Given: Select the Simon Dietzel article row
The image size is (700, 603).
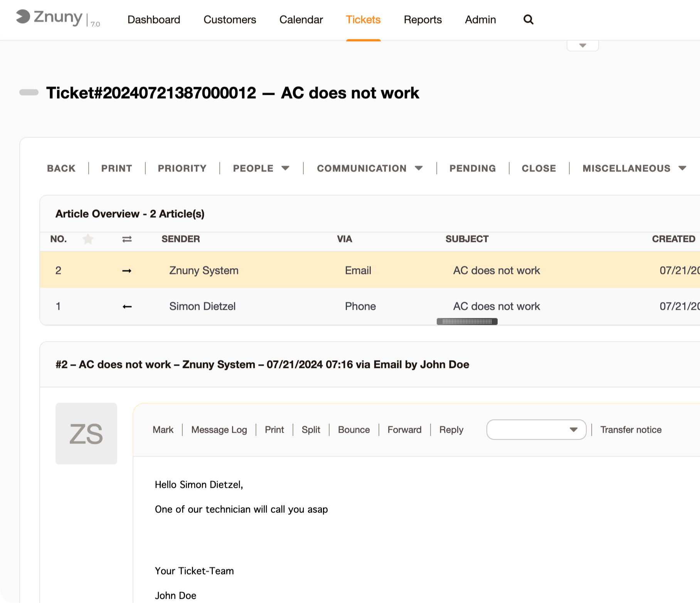Looking at the screenshot, I should pyautogui.click(x=202, y=306).
